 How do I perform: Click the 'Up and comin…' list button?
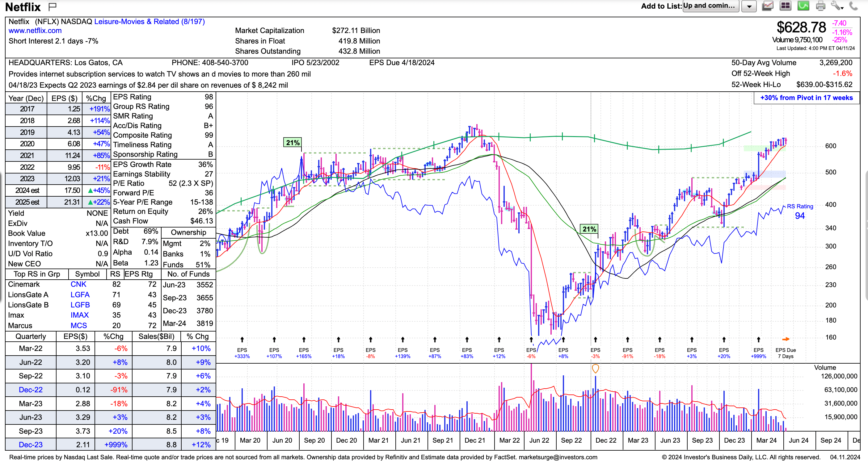coord(711,6)
